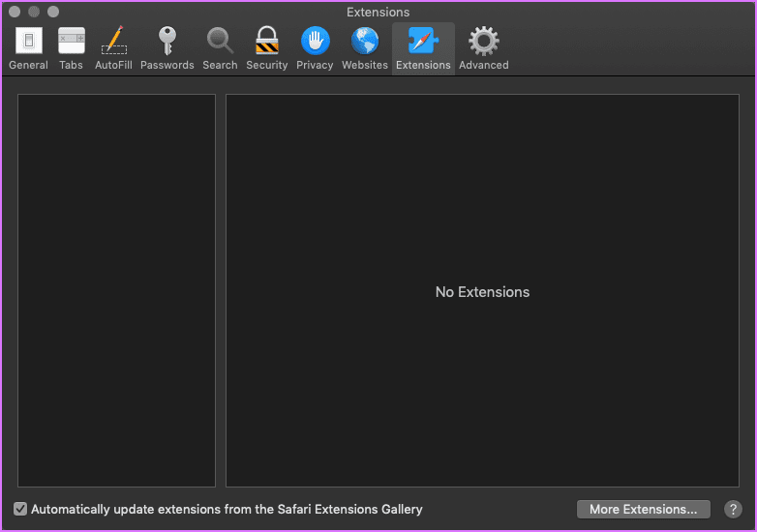Disable automatic extension updates checkbox
757x532 pixels.
point(20,509)
